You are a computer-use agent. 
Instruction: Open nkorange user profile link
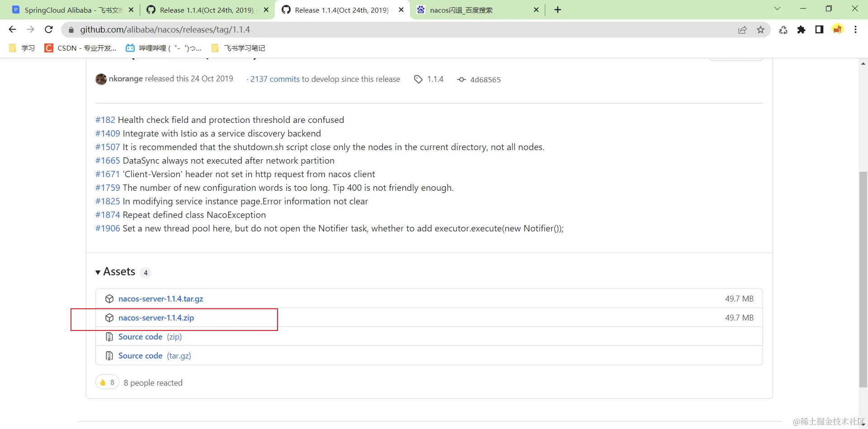click(126, 79)
